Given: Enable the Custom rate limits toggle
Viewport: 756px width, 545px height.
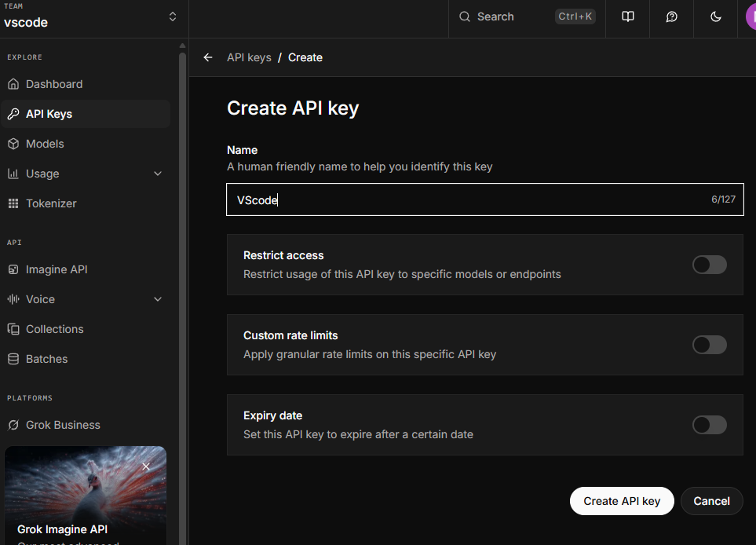Looking at the screenshot, I should pyautogui.click(x=709, y=345).
